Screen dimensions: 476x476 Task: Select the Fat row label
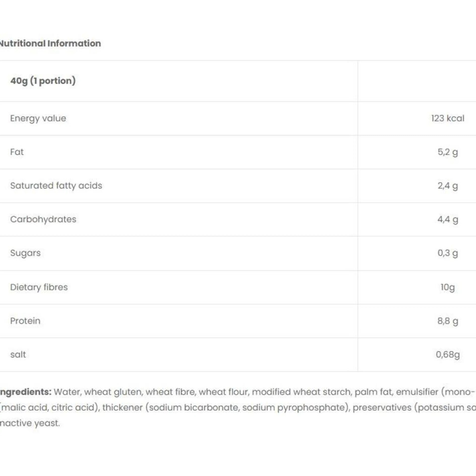pos(17,152)
